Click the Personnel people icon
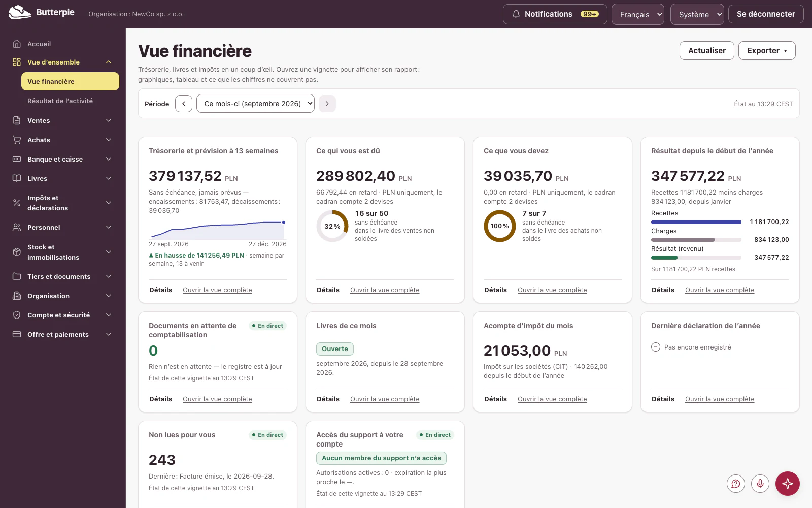The image size is (812, 508). pyautogui.click(x=17, y=227)
